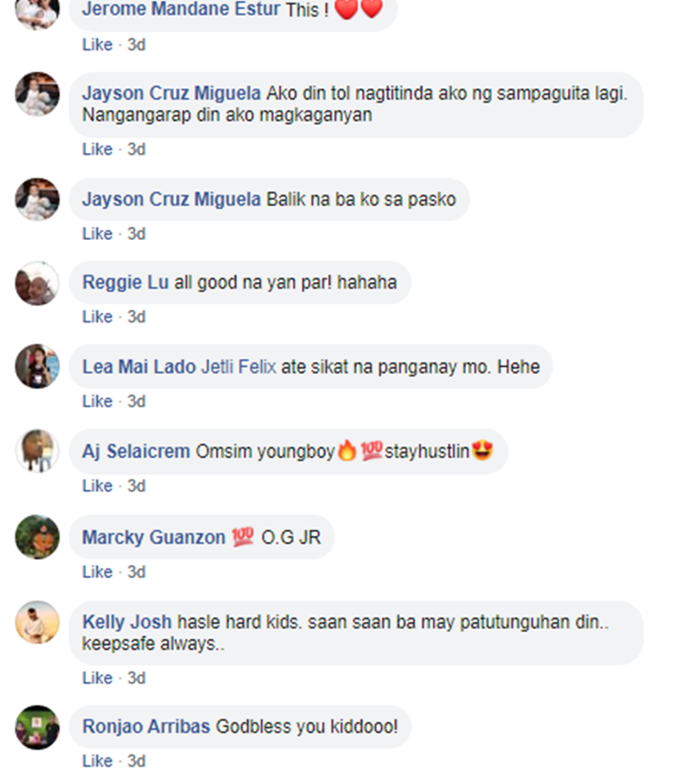Open Lea Mai Lado's avatar
Viewport: 687px width, 784px height.
click(x=37, y=366)
